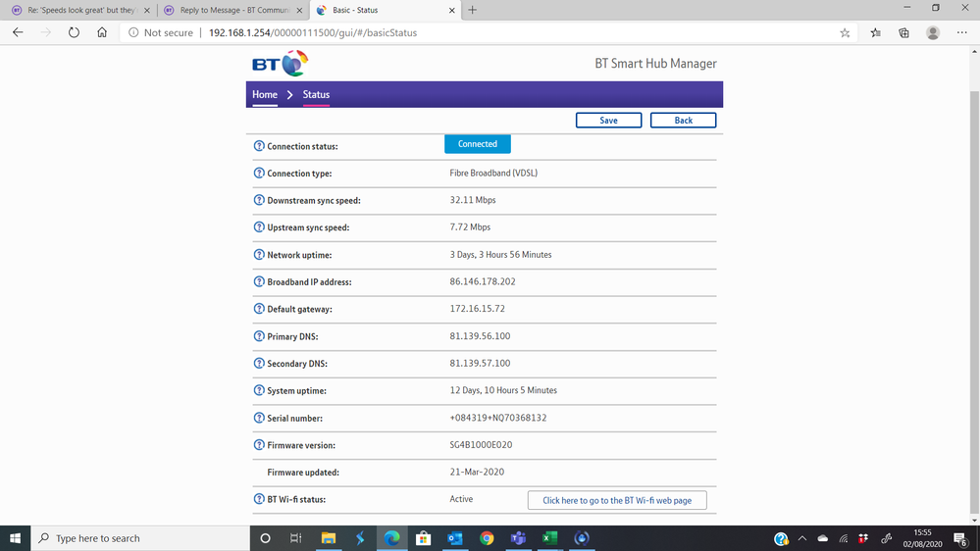Screen dimensions: 980x551
Task: Open help for BT Wi-fi status
Action: pyautogui.click(x=259, y=499)
